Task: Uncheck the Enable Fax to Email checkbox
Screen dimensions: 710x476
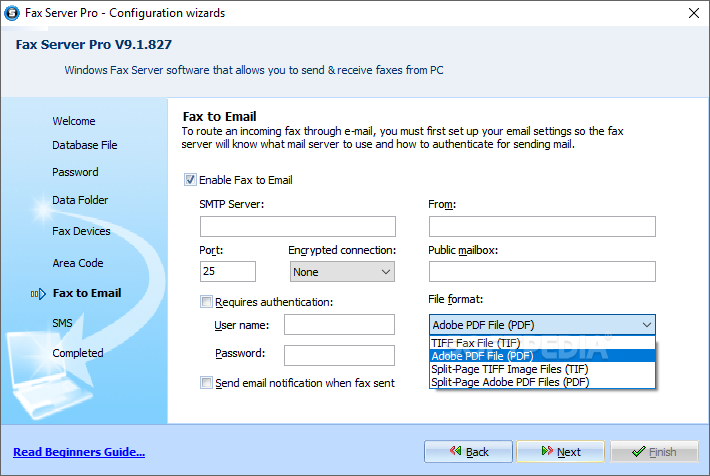Action: (x=190, y=180)
